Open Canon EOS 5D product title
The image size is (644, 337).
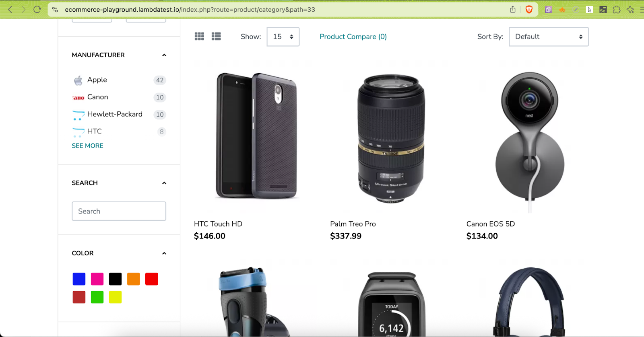[491, 224]
